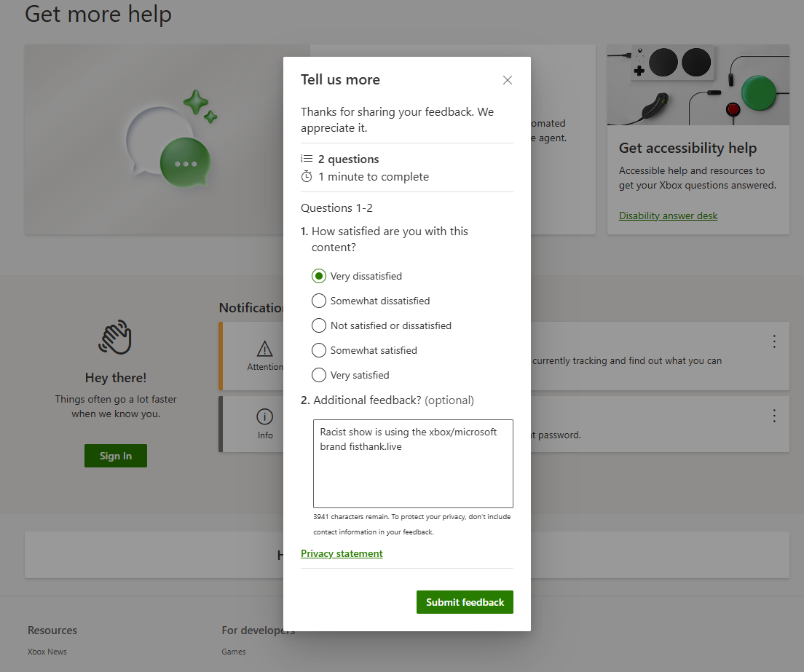
Task: Submit the feedback form
Action: coord(465,602)
